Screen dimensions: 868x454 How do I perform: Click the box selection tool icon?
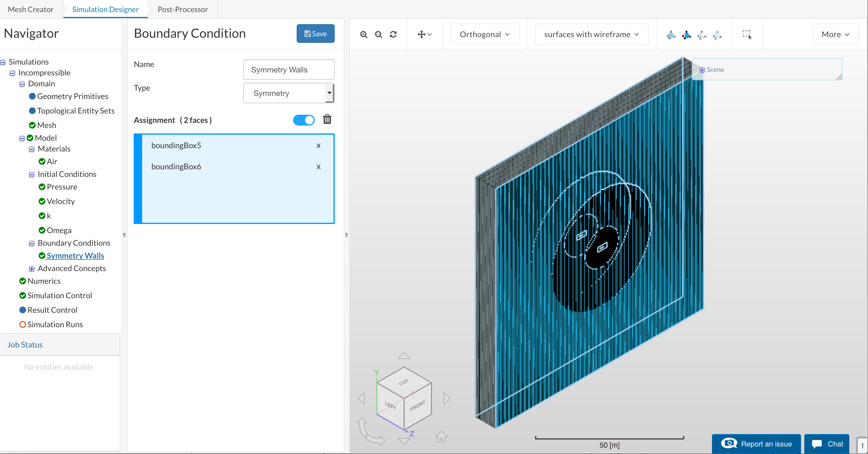[x=747, y=34]
